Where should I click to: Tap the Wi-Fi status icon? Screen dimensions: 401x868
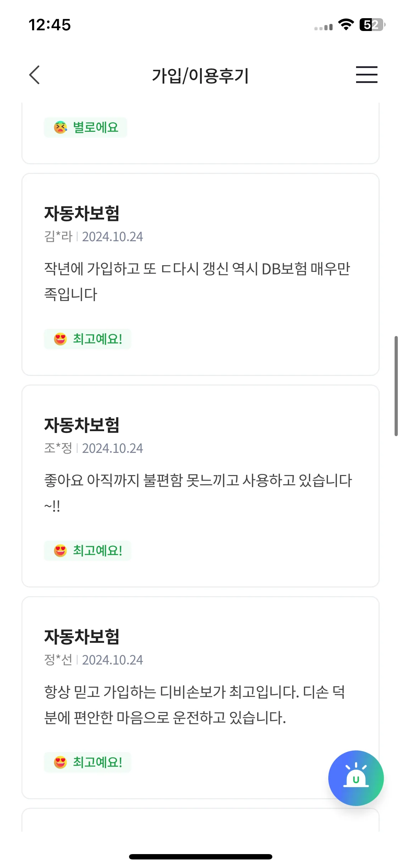coord(345,25)
